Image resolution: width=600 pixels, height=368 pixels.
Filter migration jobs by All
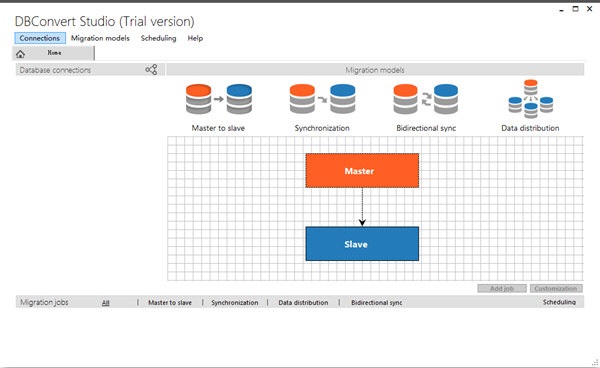tap(106, 303)
